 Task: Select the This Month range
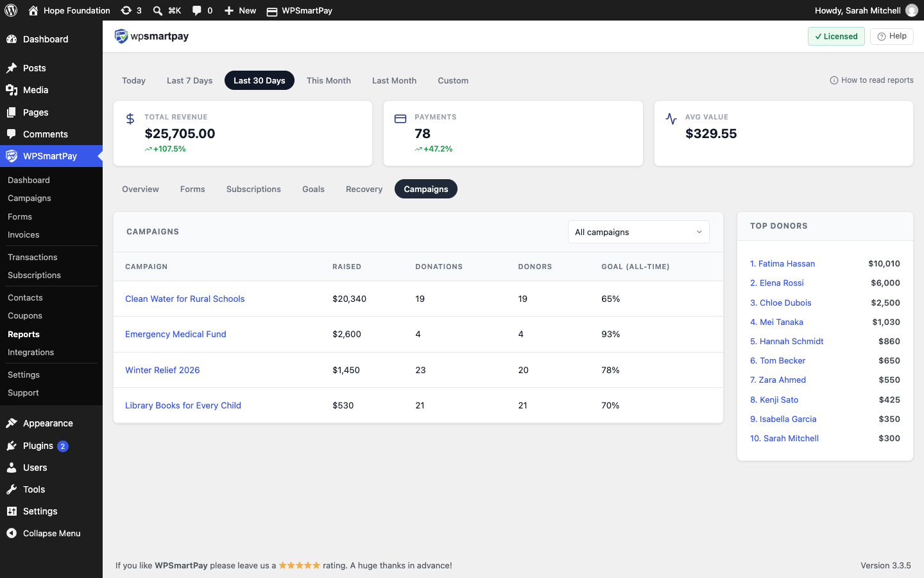329,80
